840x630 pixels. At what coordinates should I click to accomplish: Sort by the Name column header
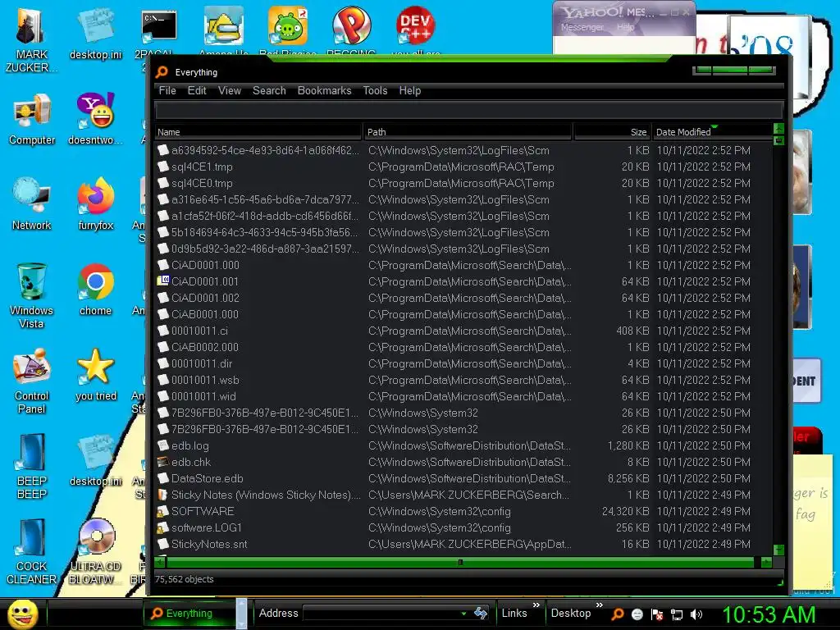pos(258,132)
